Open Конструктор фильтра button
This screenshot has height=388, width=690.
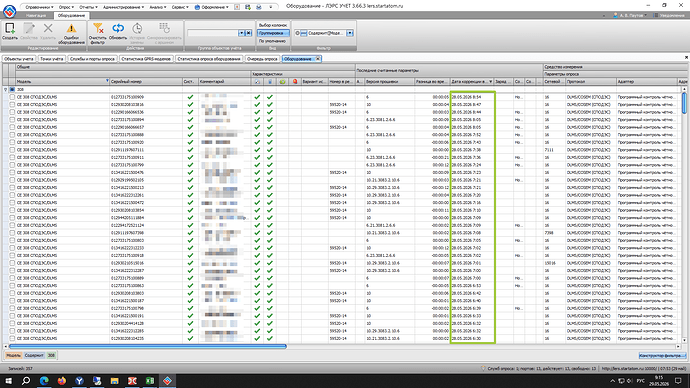click(x=662, y=355)
